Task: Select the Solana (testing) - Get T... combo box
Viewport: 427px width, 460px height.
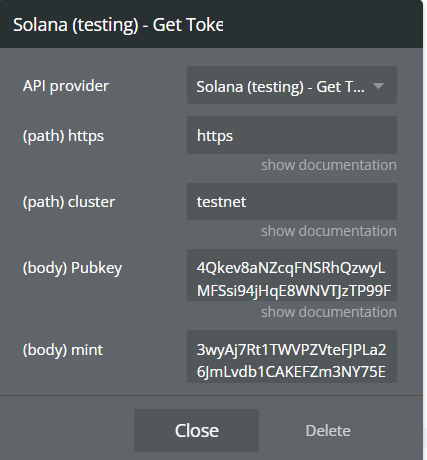Action: point(292,85)
